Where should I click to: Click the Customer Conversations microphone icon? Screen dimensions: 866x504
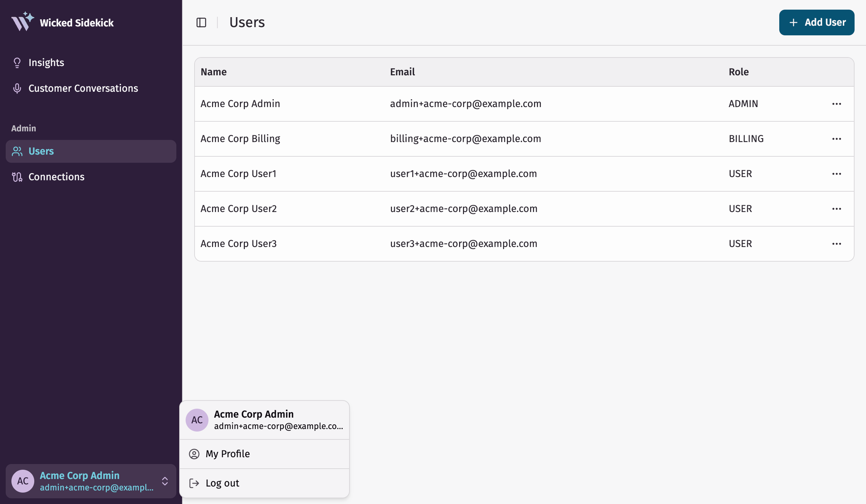coord(17,89)
